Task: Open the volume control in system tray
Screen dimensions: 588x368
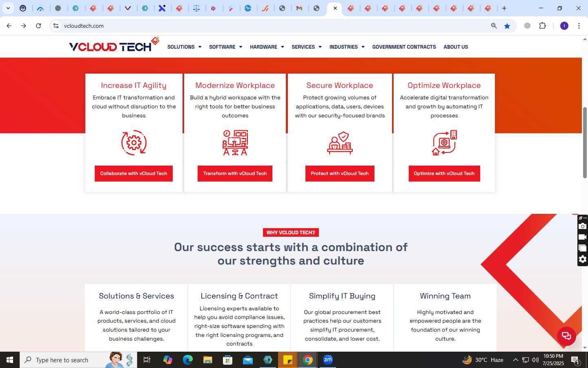Action: [x=535, y=360]
